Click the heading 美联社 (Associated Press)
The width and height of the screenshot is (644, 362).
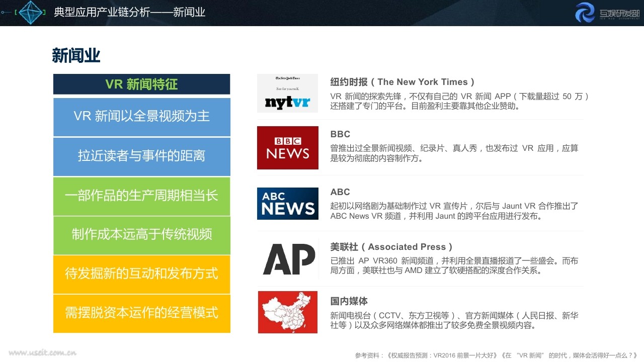[391, 247]
